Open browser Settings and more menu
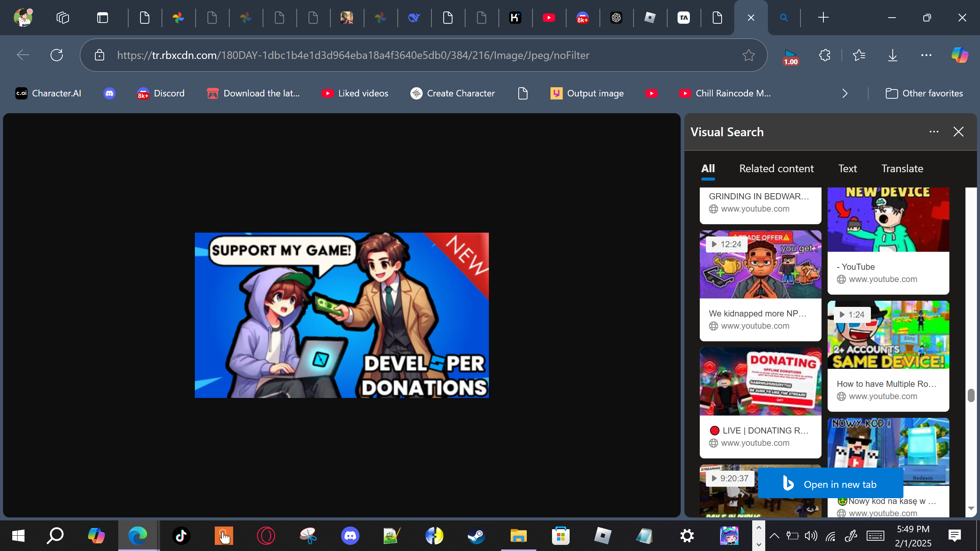The width and height of the screenshot is (980, 551). (x=926, y=55)
